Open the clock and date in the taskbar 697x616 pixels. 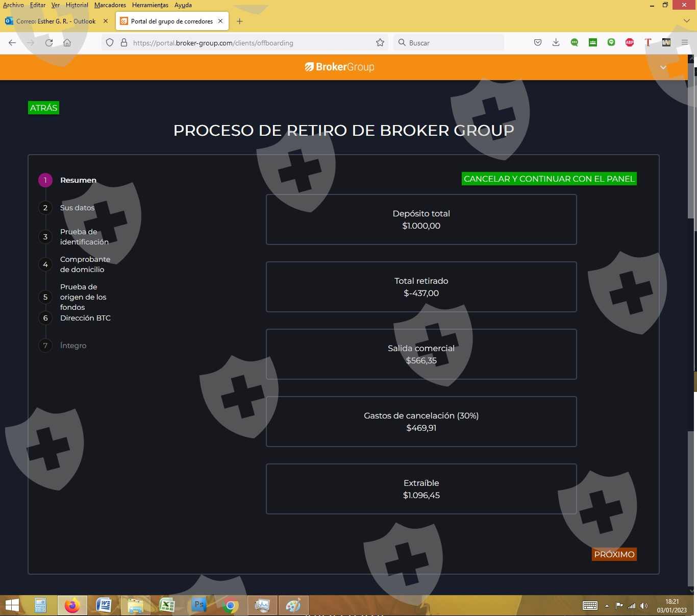pos(671,606)
